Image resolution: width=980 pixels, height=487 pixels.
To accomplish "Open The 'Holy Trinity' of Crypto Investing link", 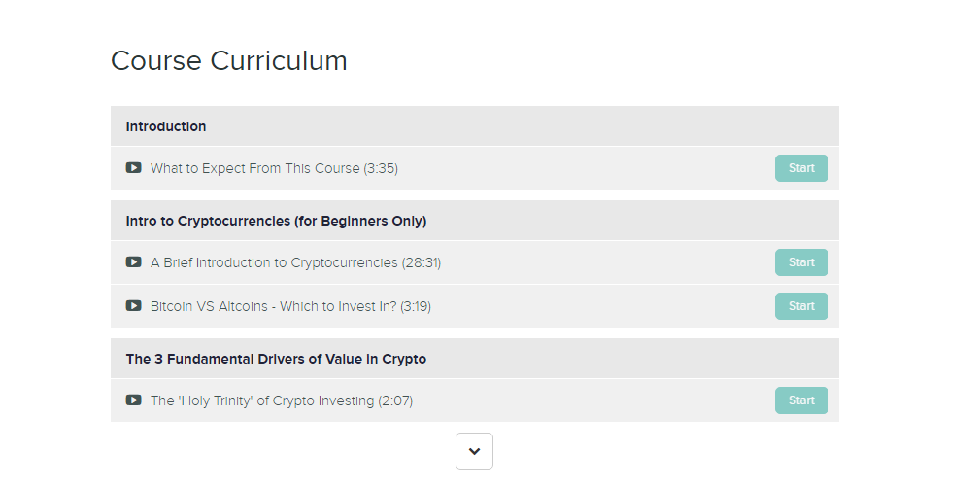I will pyautogui.click(x=282, y=400).
